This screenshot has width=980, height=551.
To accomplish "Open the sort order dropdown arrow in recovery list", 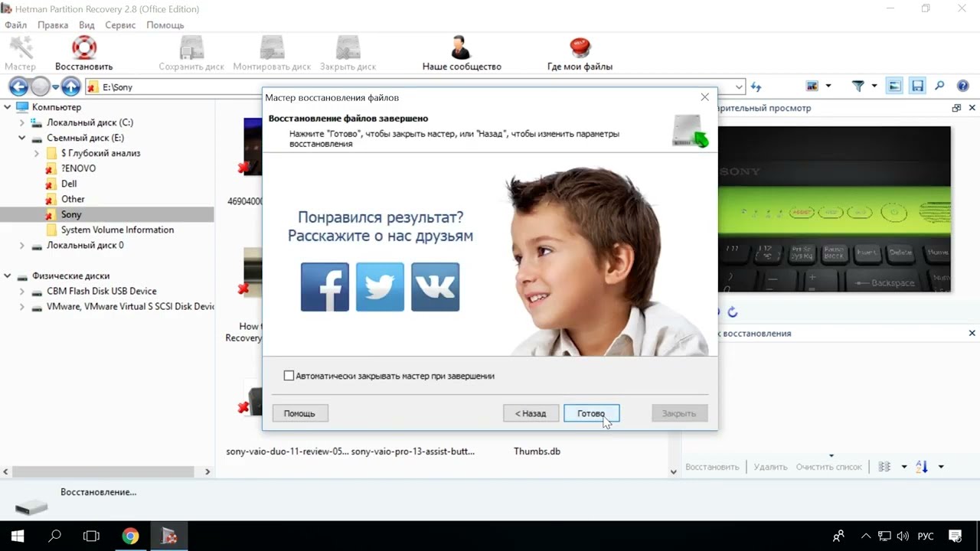I will point(941,467).
